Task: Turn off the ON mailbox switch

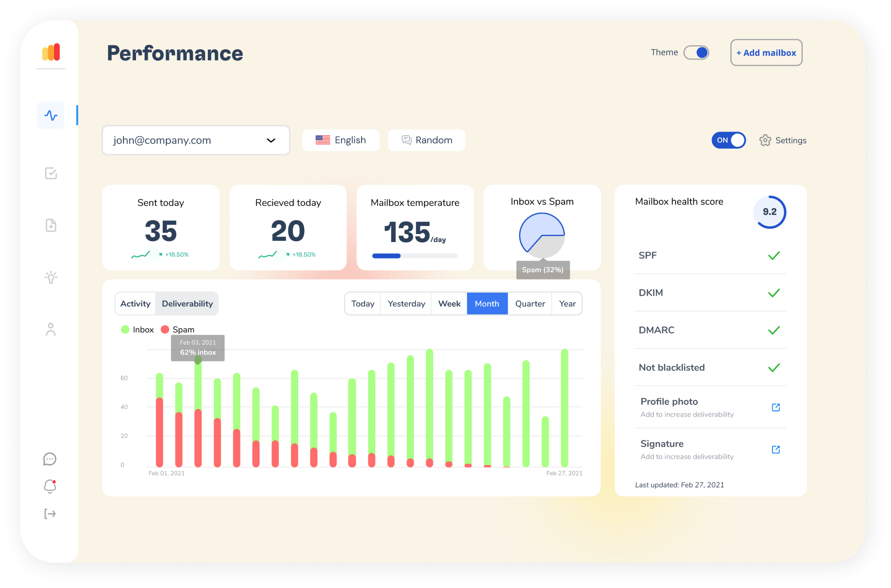Action: 728,140
